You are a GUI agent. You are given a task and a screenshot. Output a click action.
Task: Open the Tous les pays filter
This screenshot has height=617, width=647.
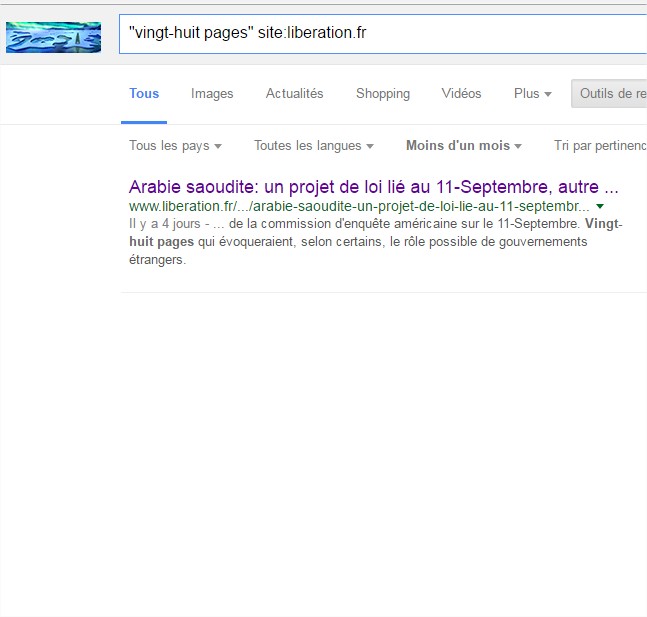coord(175,146)
